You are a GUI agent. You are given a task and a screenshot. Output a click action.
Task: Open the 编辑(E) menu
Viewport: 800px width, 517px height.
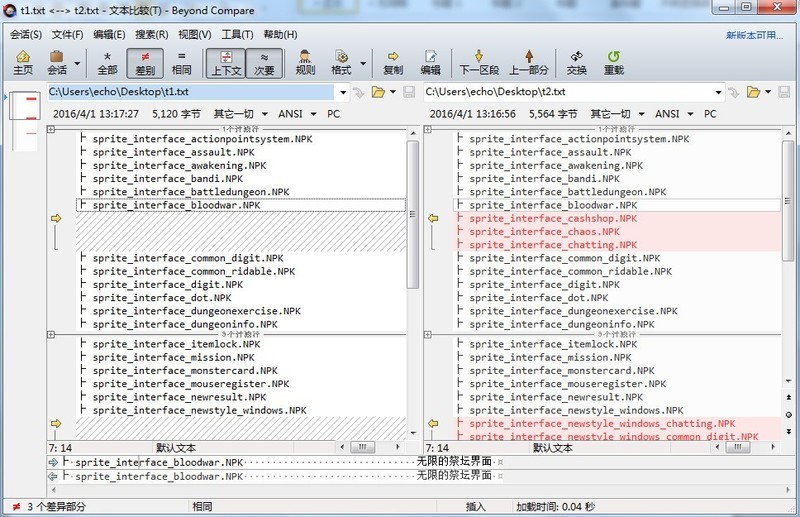(109, 35)
